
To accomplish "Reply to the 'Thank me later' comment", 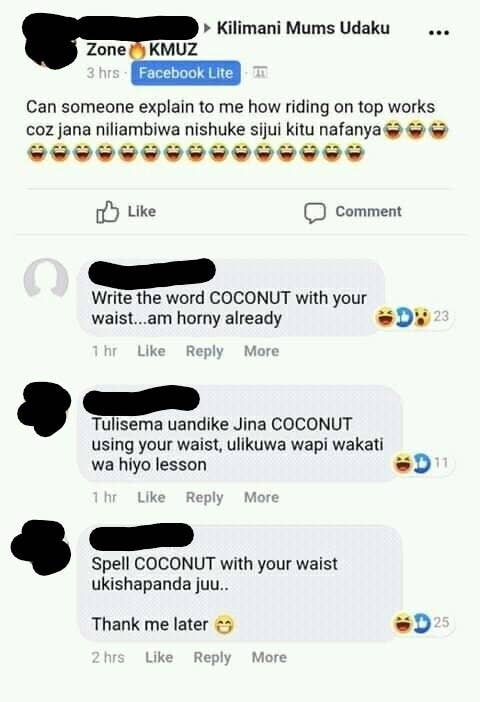I will pos(212,658).
